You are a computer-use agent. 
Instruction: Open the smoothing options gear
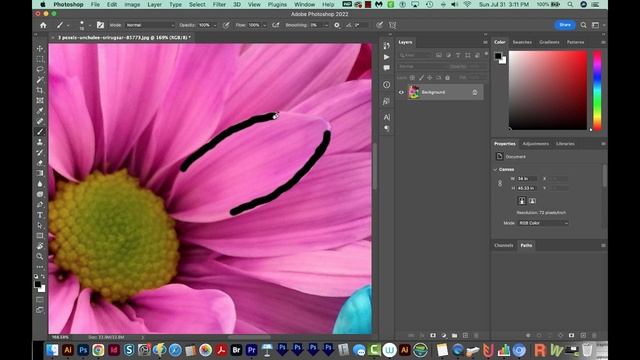[x=337, y=25]
